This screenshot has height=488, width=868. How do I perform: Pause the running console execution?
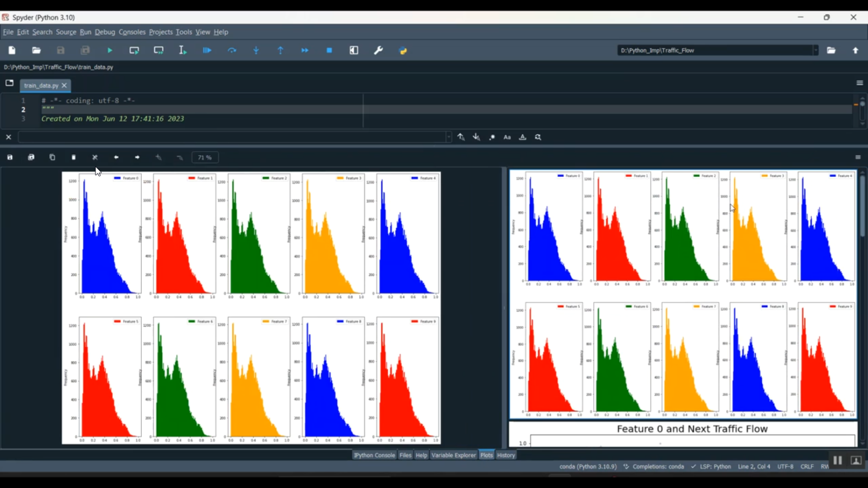click(837, 460)
